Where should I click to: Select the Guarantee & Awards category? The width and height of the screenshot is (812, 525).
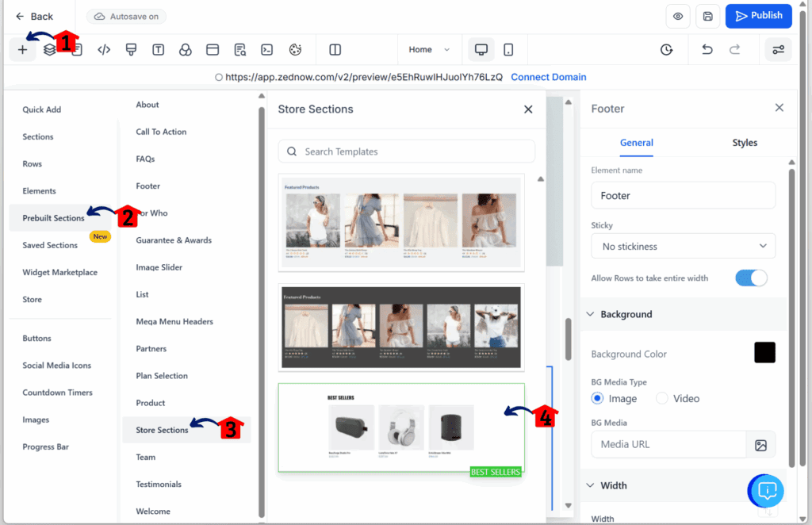point(174,240)
